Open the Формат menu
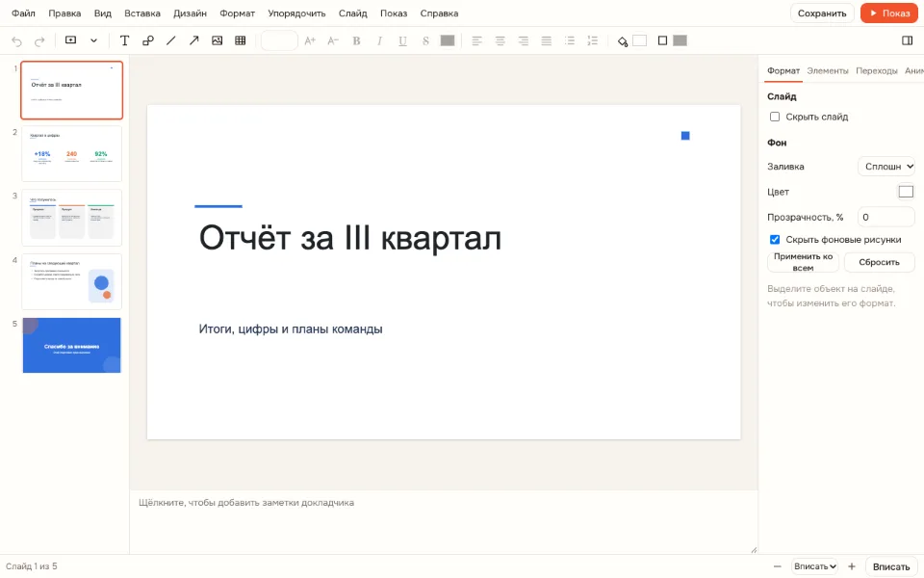Viewport: 924px width, 578px height. click(x=237, y=13)
